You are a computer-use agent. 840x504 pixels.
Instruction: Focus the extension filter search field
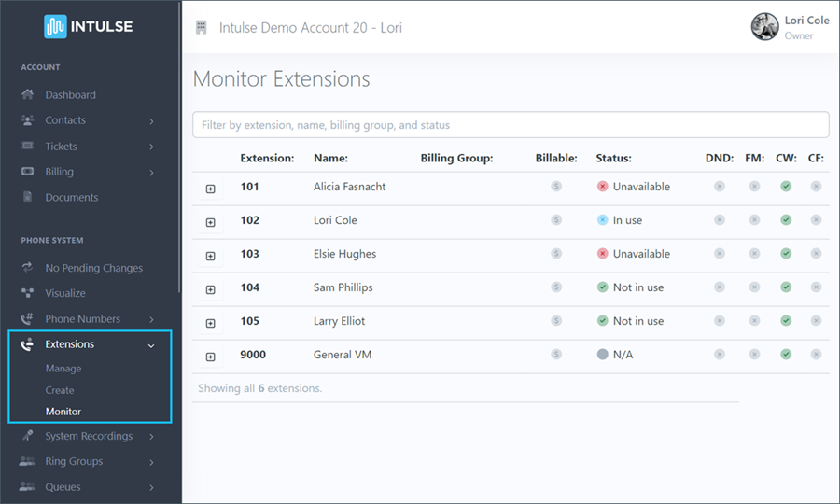[x=511, y=125]
